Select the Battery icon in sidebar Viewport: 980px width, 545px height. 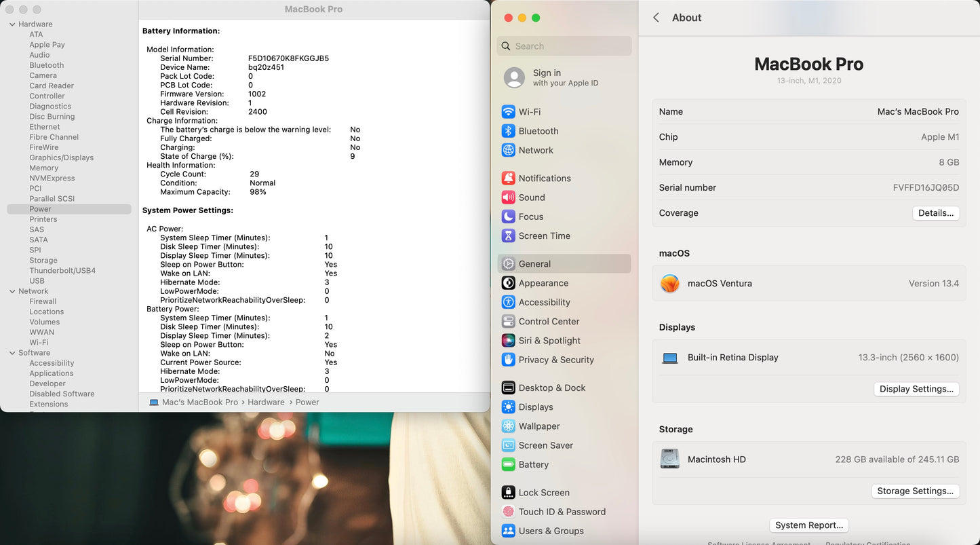tap(508, 465)
